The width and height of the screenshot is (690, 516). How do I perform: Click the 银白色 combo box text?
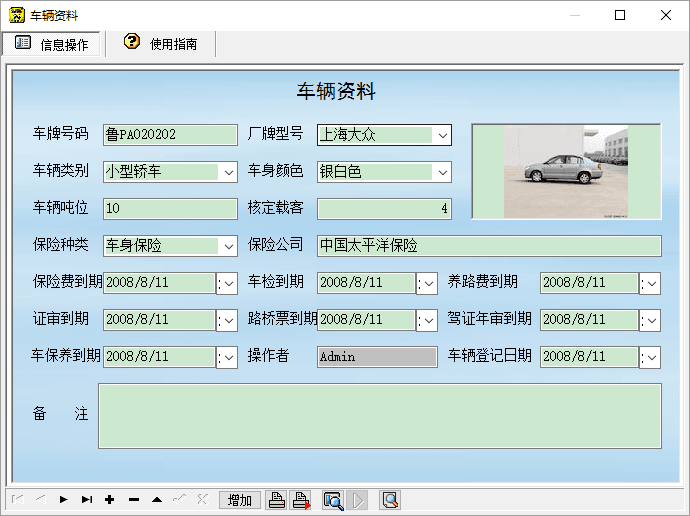point(341,172)
